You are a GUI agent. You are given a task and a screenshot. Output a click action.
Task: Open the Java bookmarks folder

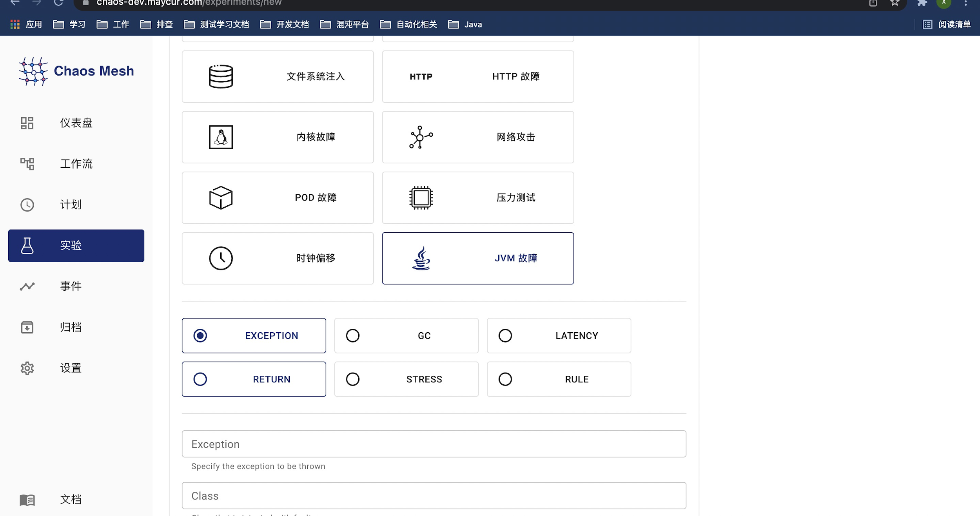click(x=466, y=24)
